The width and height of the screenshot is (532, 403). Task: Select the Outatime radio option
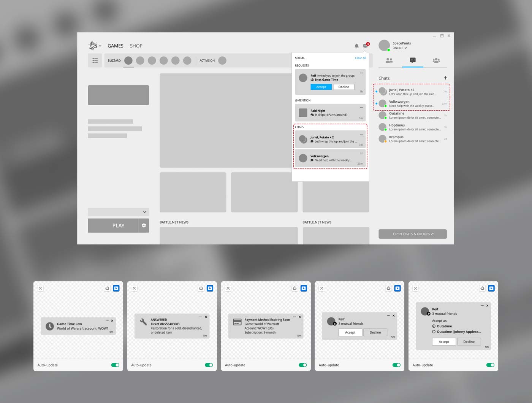point(434,326)
